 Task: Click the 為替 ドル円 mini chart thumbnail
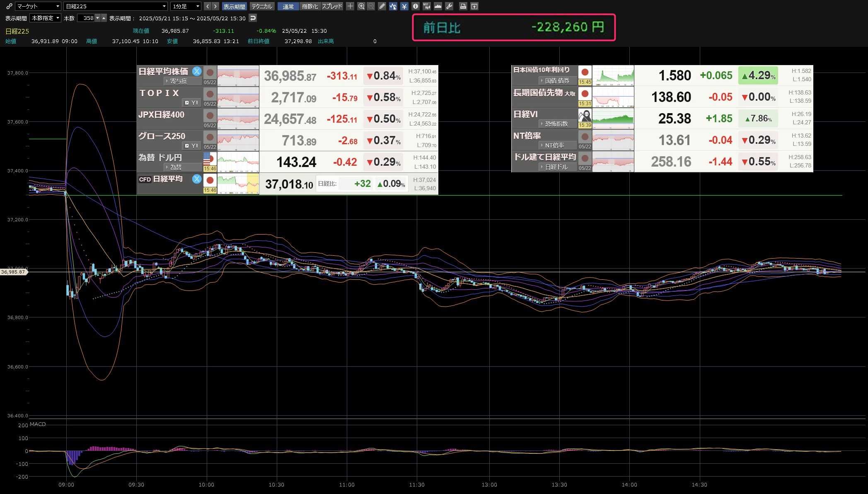point(238,162)
